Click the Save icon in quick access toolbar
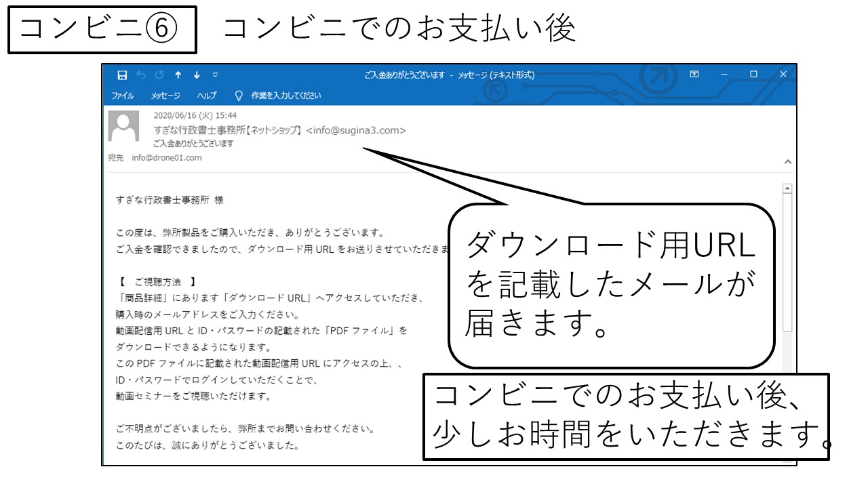Image resolution: width=868 pixels, height=488 pixels. tap(122, 75)
